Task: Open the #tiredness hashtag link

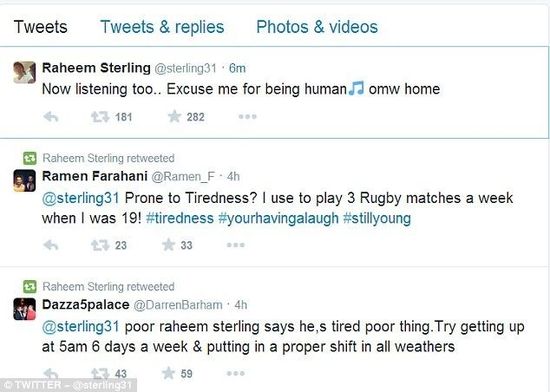Action: coord(180,218)
